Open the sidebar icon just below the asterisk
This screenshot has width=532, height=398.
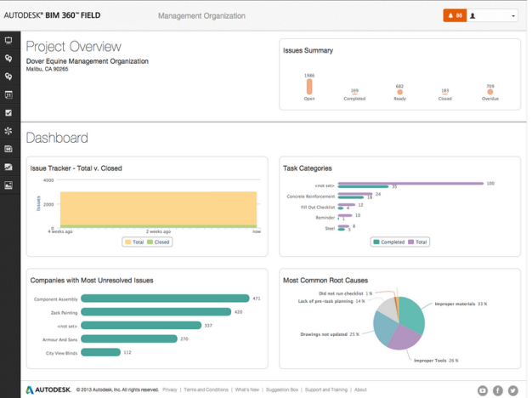pos(8,149)
